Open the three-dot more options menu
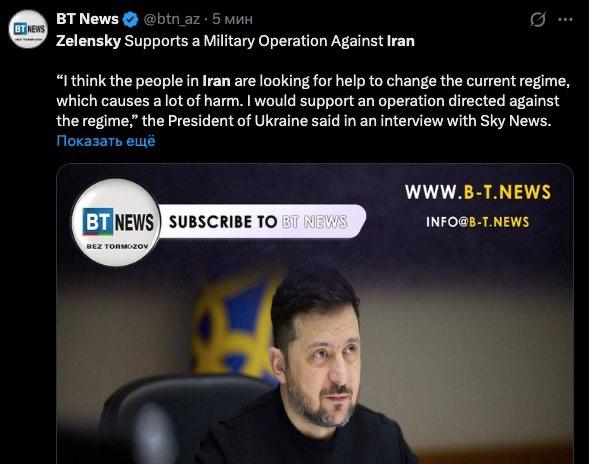Image resolution: width=589 pixels, height=464 pixels. click(x=565, y=20)
